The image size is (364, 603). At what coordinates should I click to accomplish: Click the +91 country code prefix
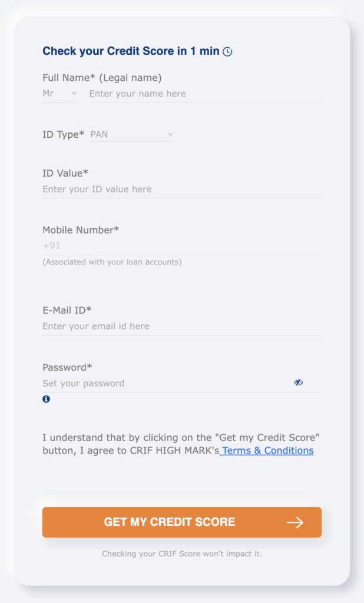tap(48, 245)
